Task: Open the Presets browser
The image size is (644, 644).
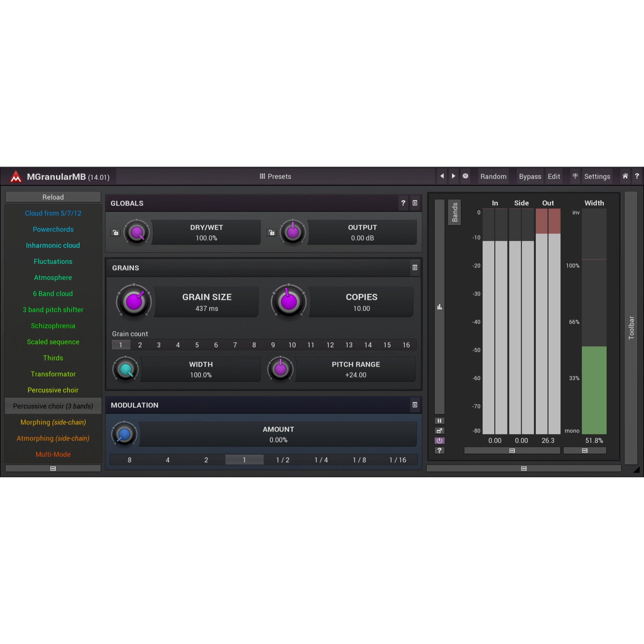Action: [x=275, y=176]
